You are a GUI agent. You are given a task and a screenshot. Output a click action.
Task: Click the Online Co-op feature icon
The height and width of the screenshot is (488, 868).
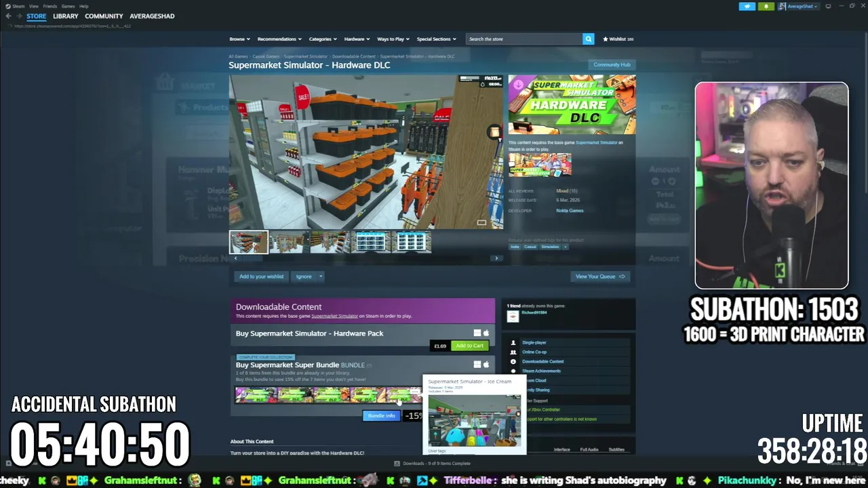(x=513, y=352)
